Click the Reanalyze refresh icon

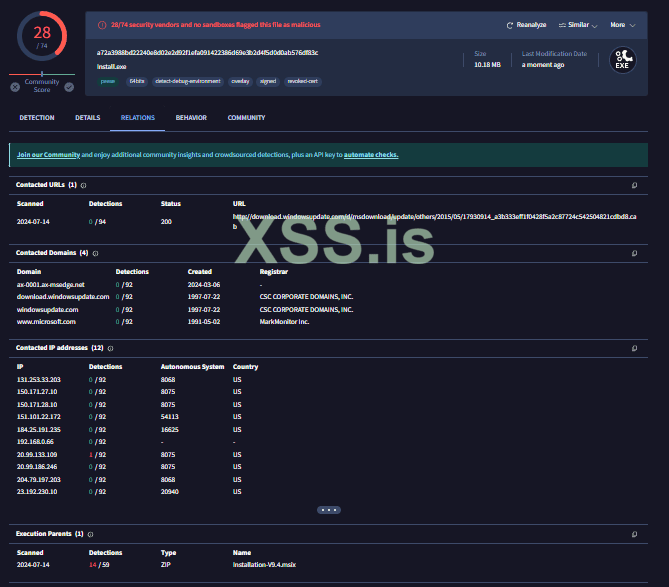click(x=510, y=25)
